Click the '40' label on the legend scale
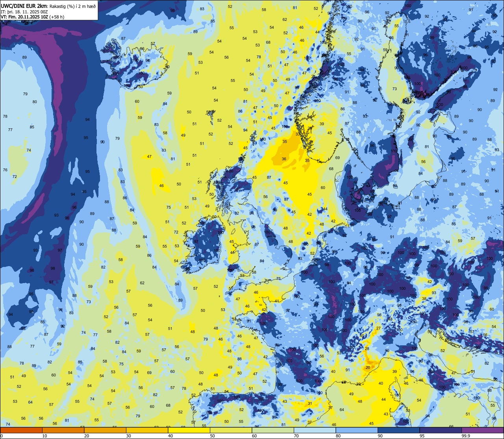 pos(170,436)
